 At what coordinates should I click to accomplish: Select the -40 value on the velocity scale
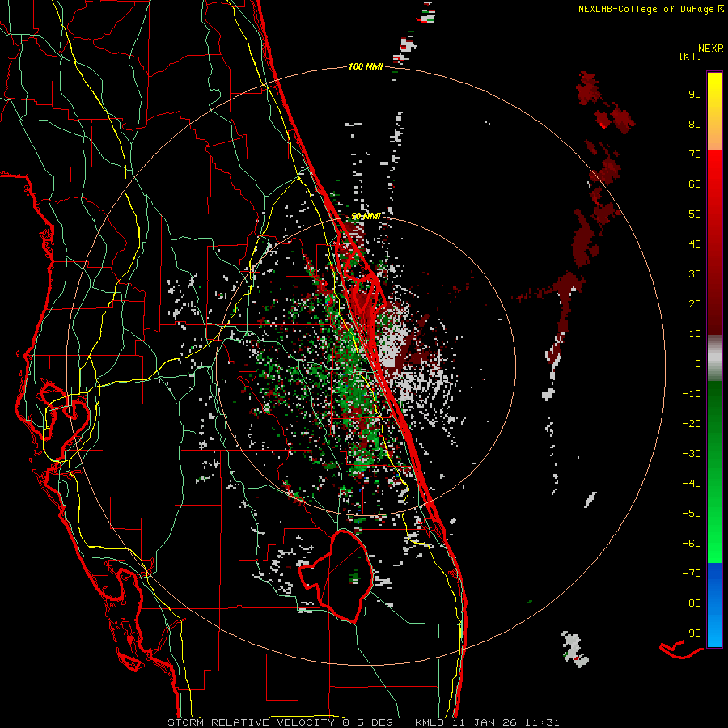[x=692, y=484]
